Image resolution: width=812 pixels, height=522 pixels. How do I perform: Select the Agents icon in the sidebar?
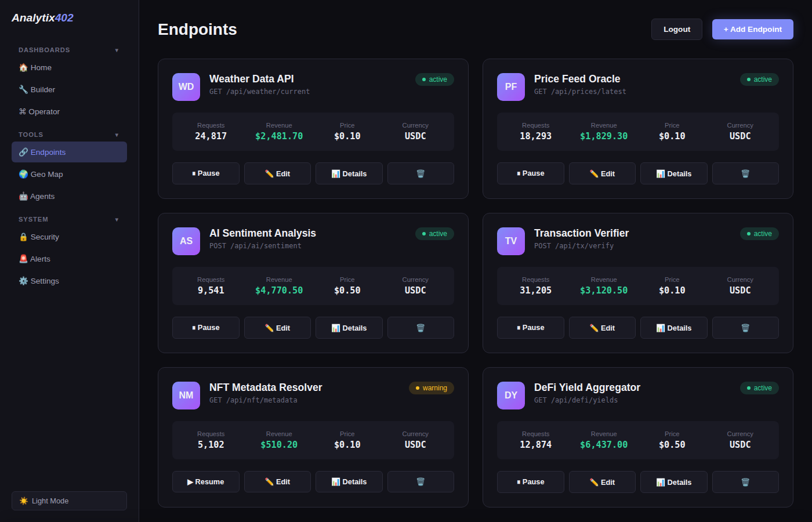tap(23, 196)
